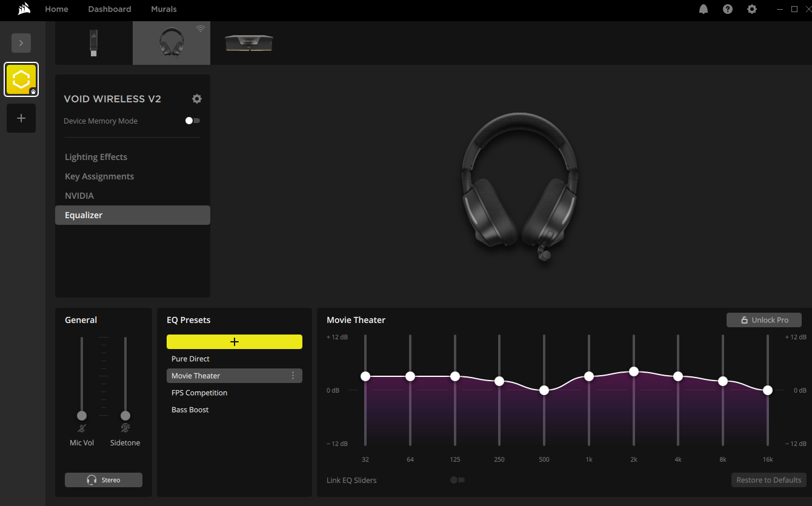Open the notifications bell icon
This screenshot has height=506, width=812.
[x=703, y=9]
